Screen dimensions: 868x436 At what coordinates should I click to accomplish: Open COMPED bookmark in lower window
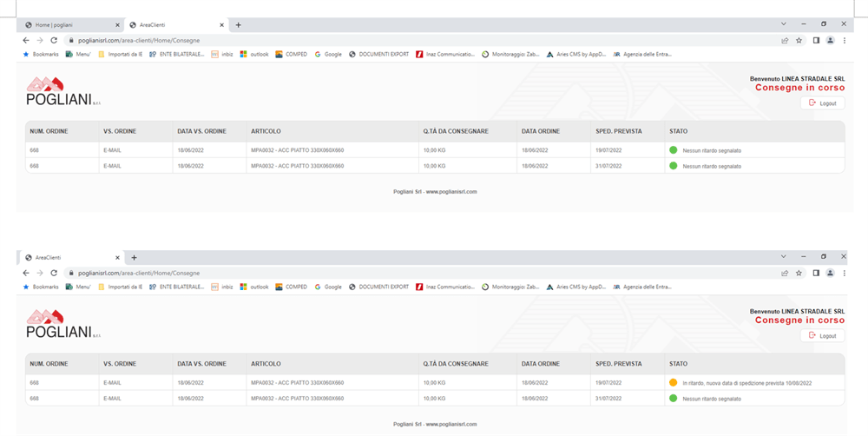coord(291,287)
